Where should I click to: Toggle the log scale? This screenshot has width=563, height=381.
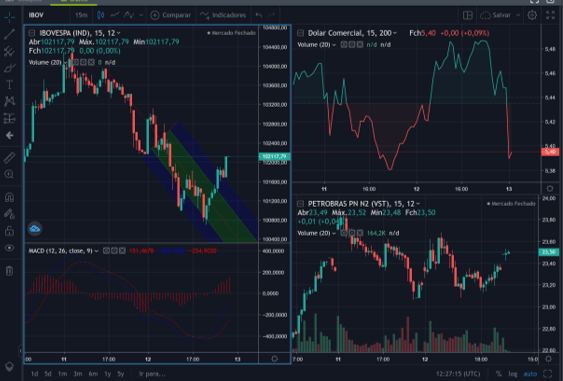513,374
